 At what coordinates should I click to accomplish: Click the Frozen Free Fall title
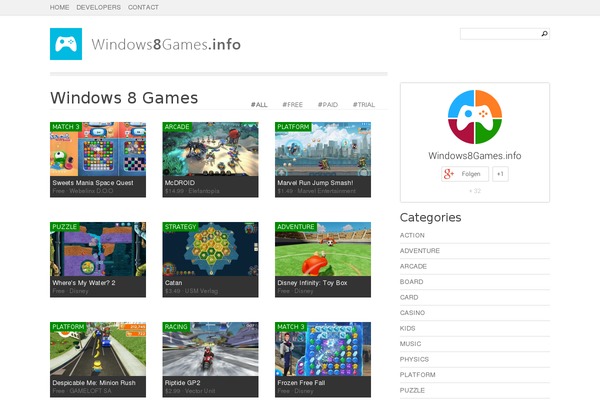pos(301,383)
